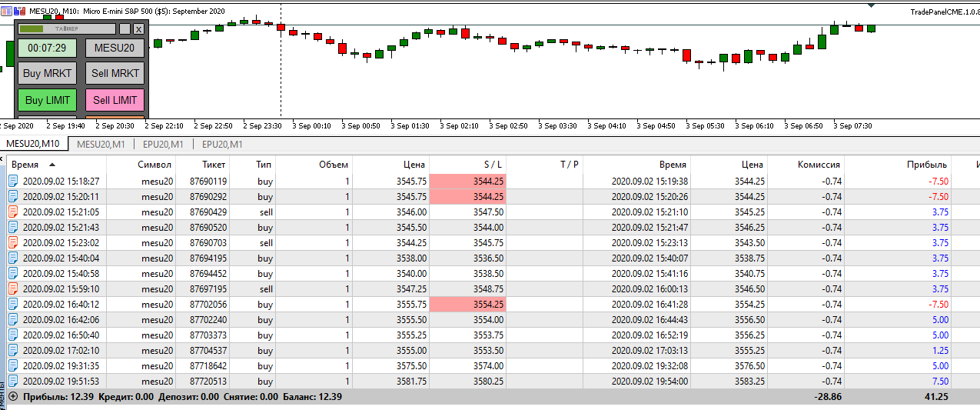Close the terminal panel using the corner x
This screenshot has width=980, height=410.
(x=2, y=159)
